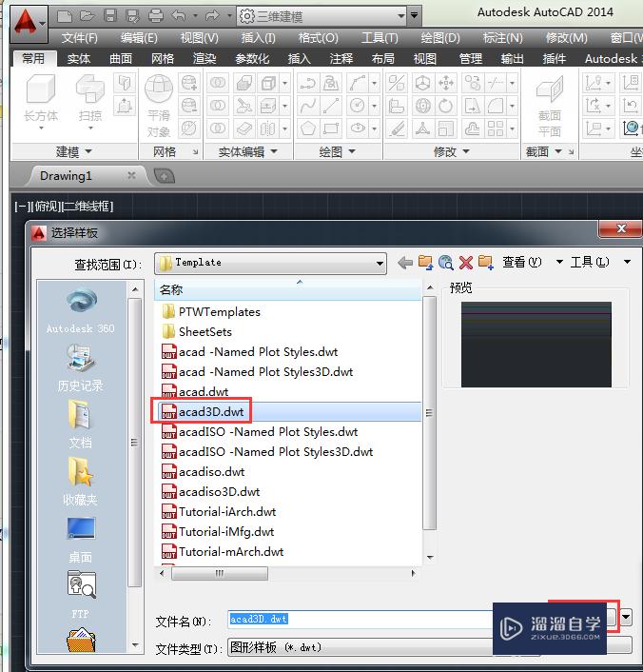Click the file list vertical scrollbar
Viewport: 643px width, 672px height.
pyautogui.click(x=430, y=413)
